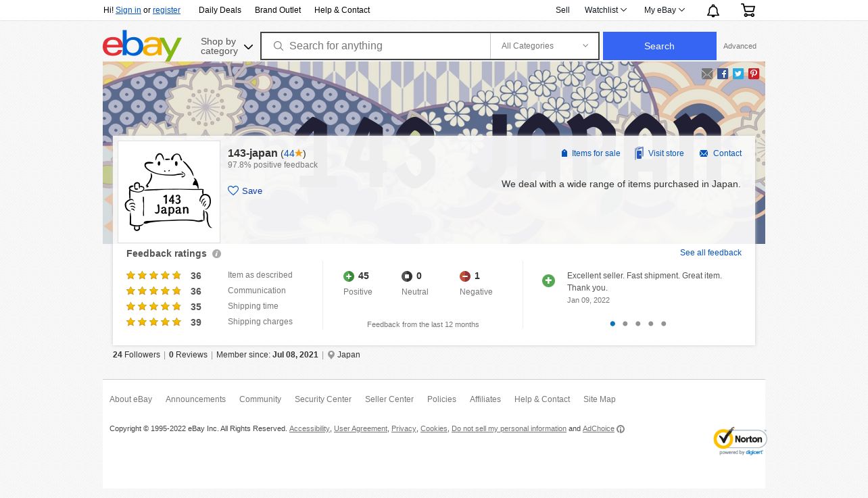Select third feedback carousel dot
This screenshot has height=498, width=868.
pos(638,324)
